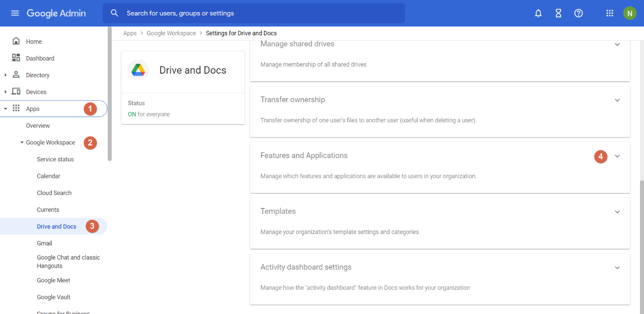
Task: Click the Google Workspace breadcrumb link
Action: tap(171, 33)
